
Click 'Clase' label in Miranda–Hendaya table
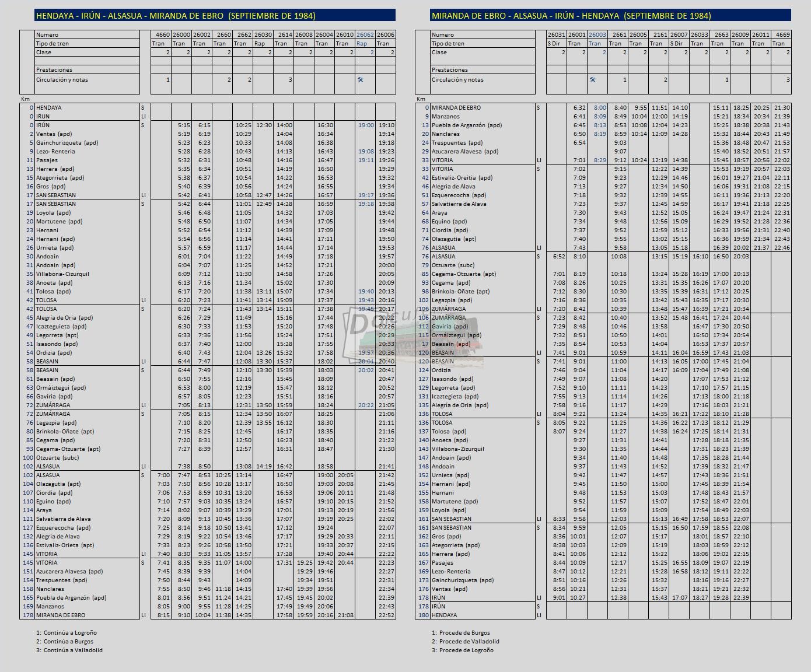click(439, 52)
